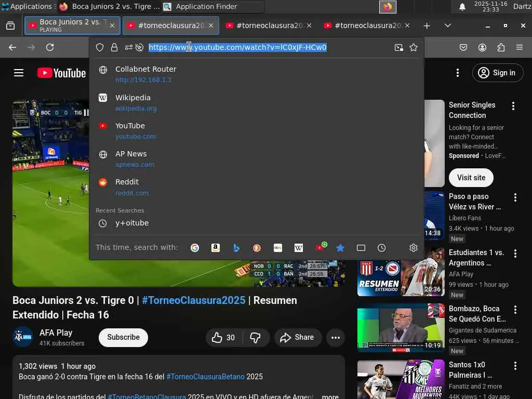Image resolution: width=532 pixels, height=399 pixels.
Task: Open the #TorneoClausura2025 hashtag link
Action: (193, 300)
